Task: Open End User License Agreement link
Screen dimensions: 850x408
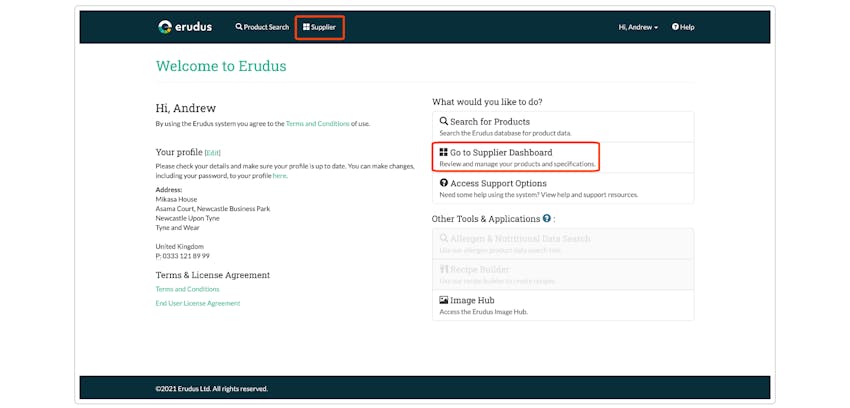Action: click(198, 303)
